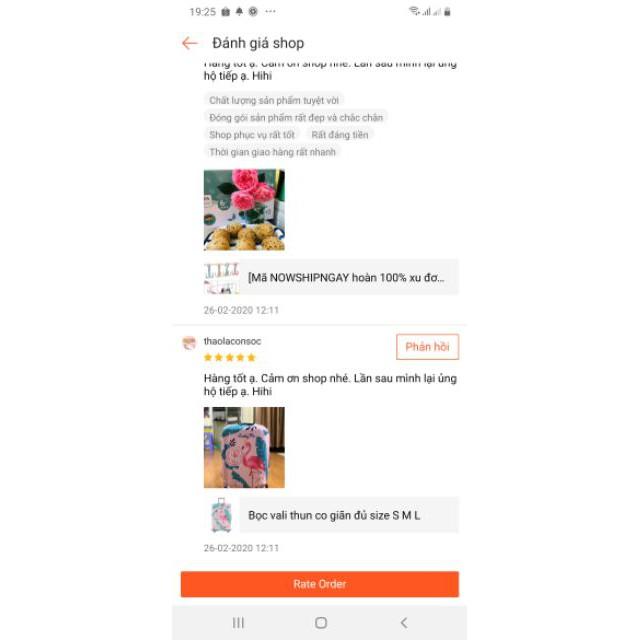The image size is (640, 640).
Task: Tap the Android home button icon
Action: coord(321,623)
